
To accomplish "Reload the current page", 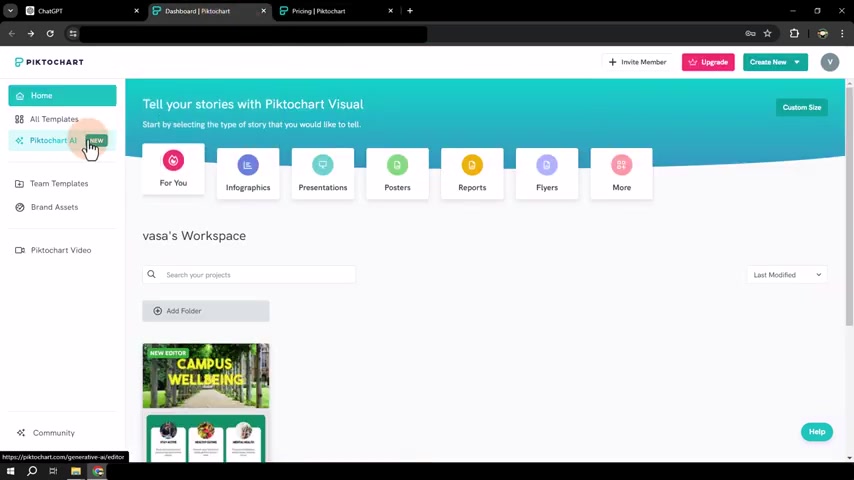I will (50, 34).
